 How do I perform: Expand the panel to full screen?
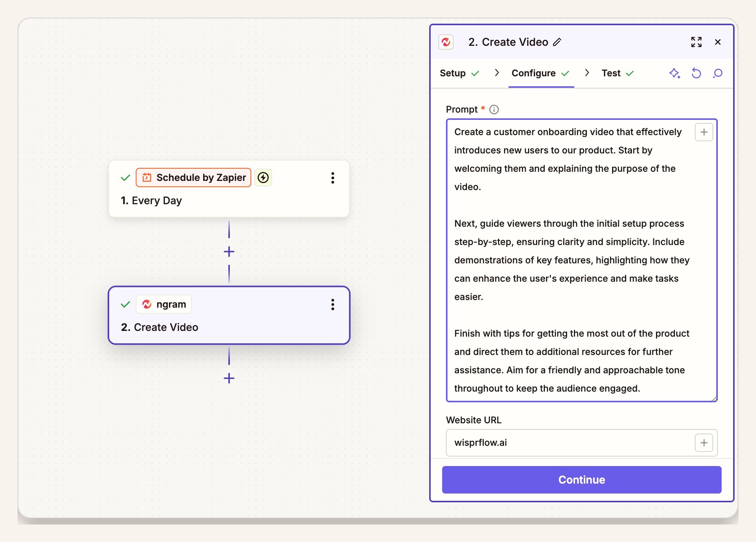click(x=696, y=42)
